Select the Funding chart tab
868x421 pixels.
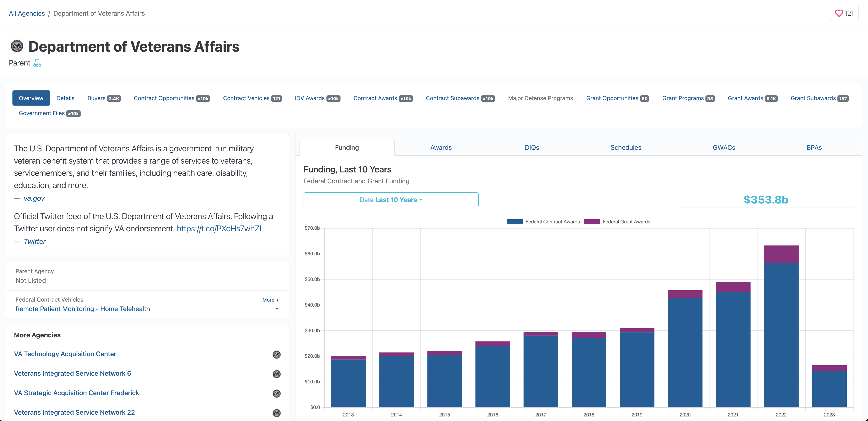tap(347, 148)
